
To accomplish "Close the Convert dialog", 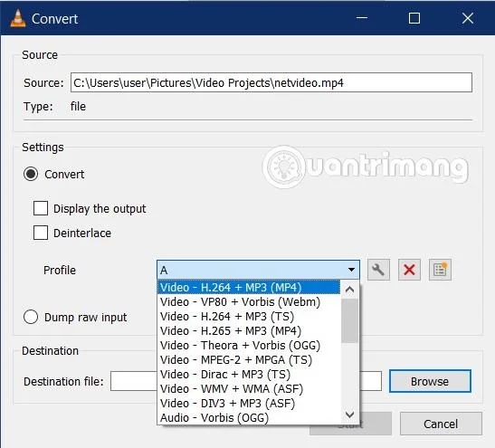I will click(468, 18).
